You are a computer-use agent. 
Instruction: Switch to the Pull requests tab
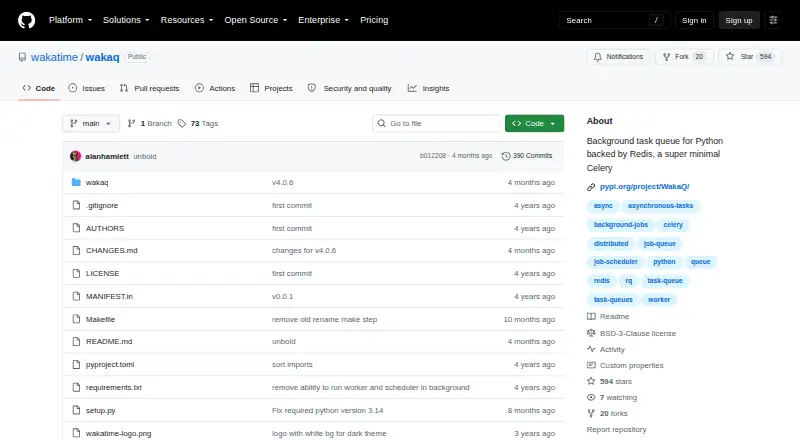[x=149, y=88]
